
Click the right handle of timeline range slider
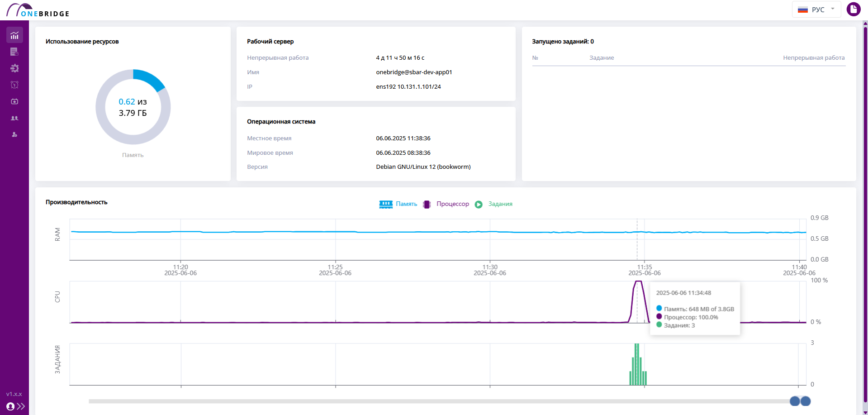click(x=806, y=401)
